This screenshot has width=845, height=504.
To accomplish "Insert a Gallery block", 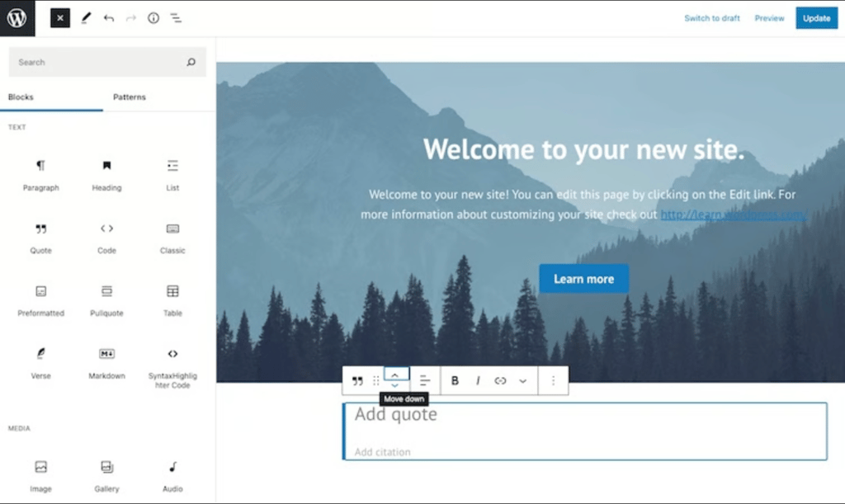I will (x=106, y=477).
